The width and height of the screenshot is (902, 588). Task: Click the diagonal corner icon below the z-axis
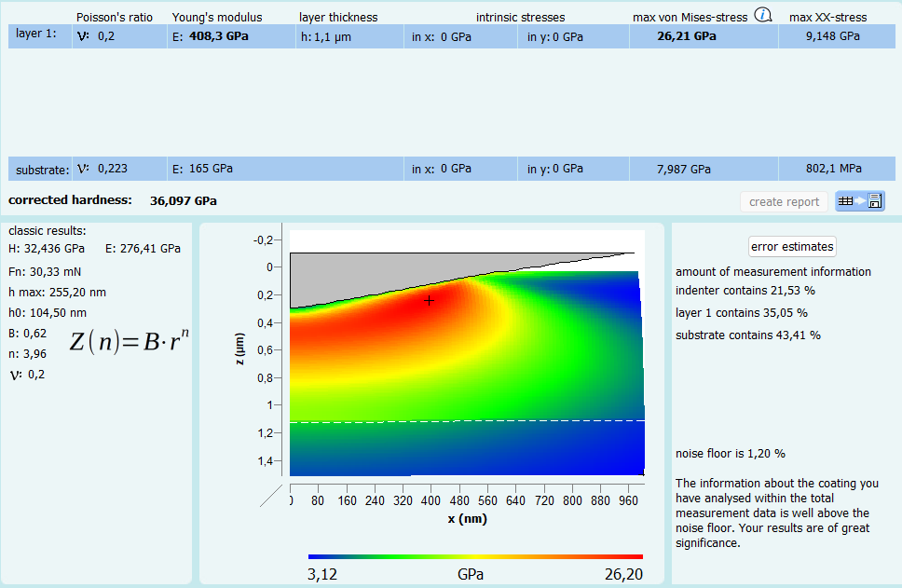270,494
